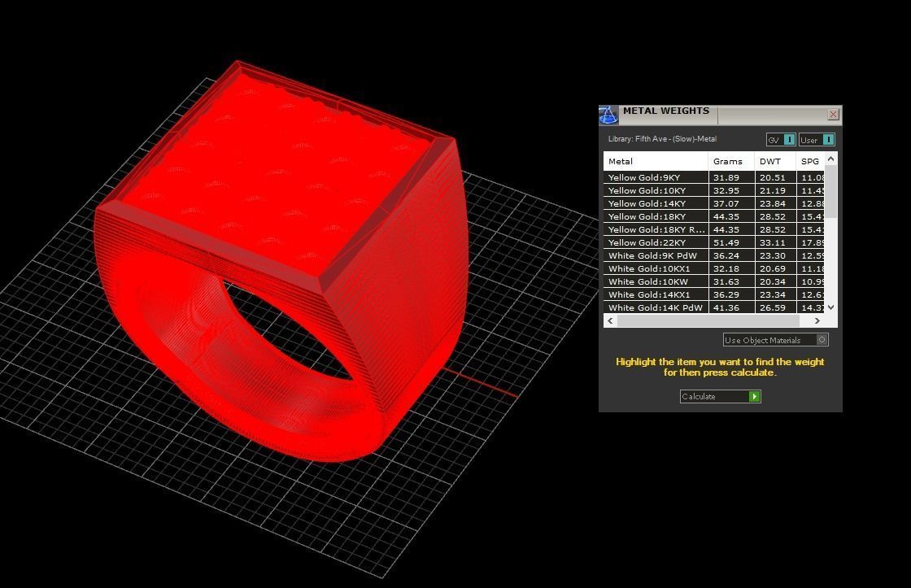Click the green play arrow on Calculate

click(754, 396)
